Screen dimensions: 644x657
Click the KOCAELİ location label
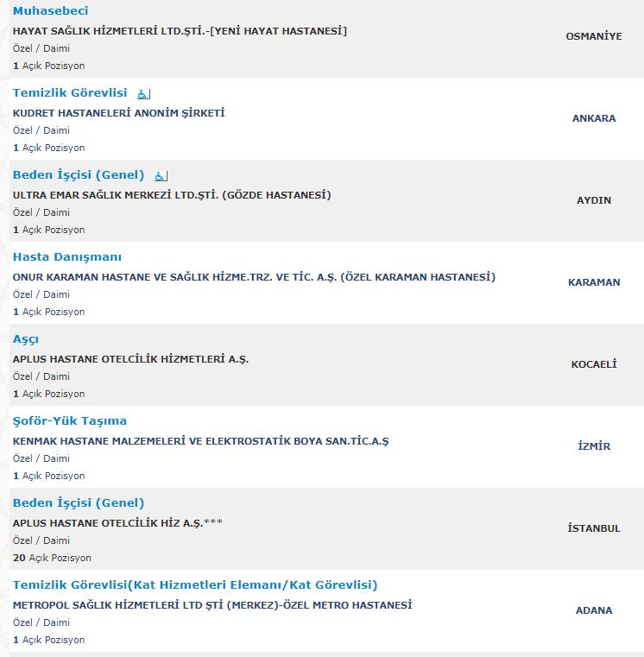pyautogui.click(x=594, y=364)
